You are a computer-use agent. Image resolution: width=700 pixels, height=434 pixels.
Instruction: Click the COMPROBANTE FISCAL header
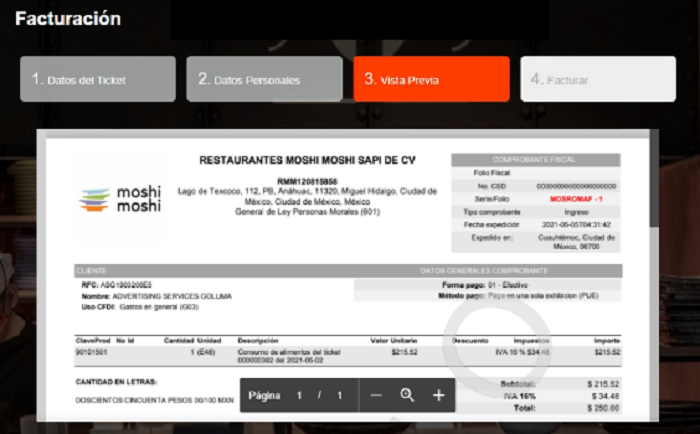click(x=534, y=159)
